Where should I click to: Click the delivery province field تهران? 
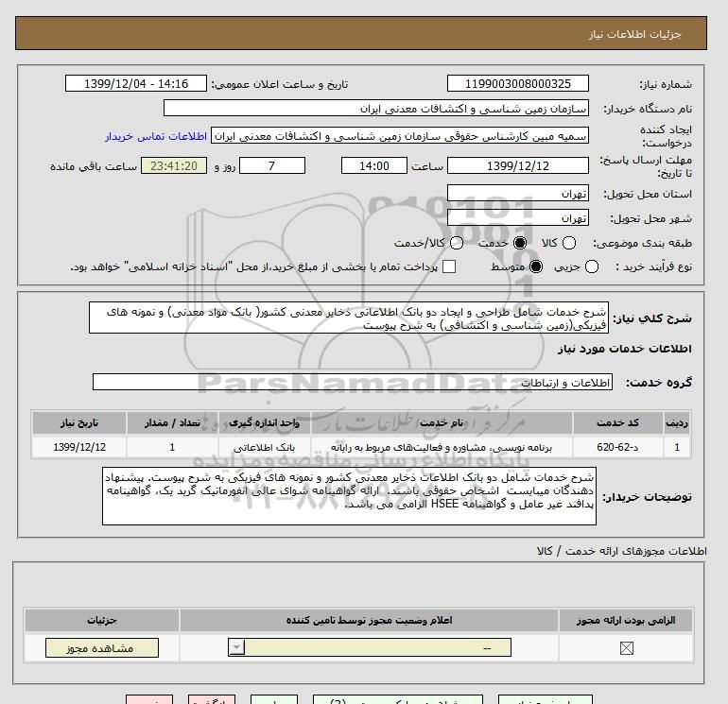pyautogui.click(x=518, y=194)
